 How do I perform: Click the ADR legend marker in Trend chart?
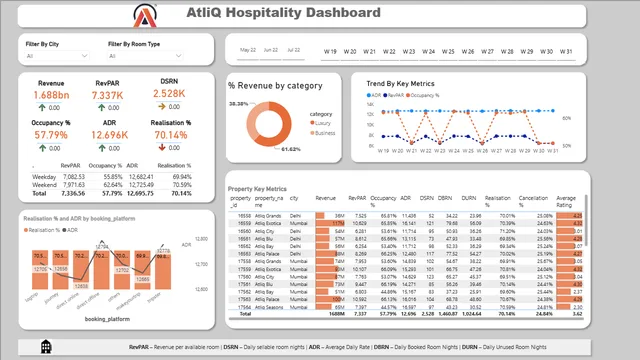point(369,95)
